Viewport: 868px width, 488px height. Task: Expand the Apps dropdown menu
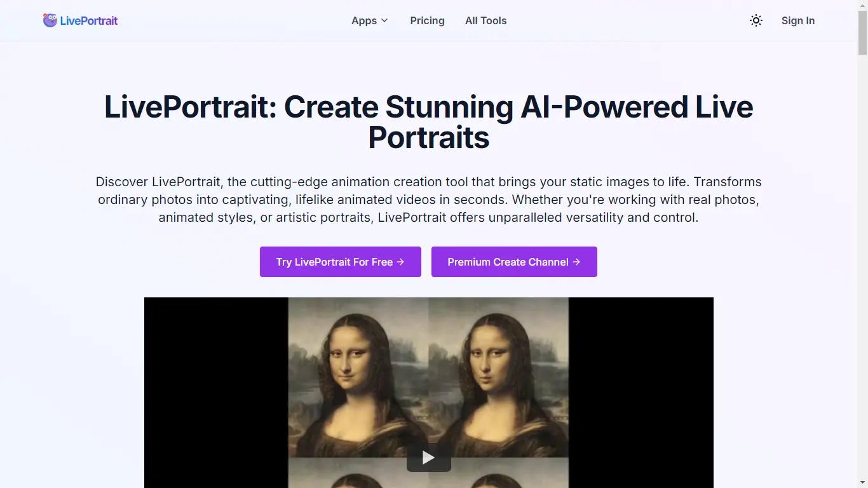pos(370,20)
